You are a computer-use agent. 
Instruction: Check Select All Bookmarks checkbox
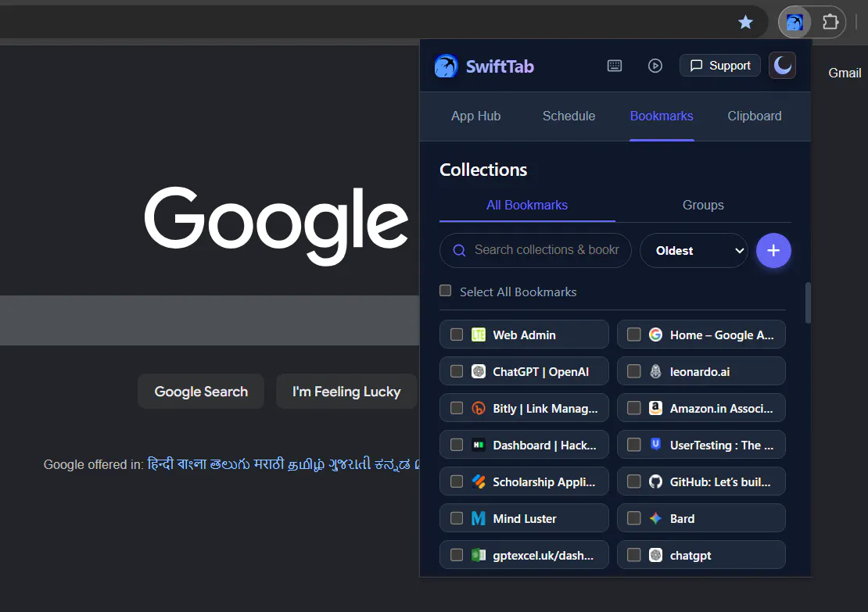point(445,291)
